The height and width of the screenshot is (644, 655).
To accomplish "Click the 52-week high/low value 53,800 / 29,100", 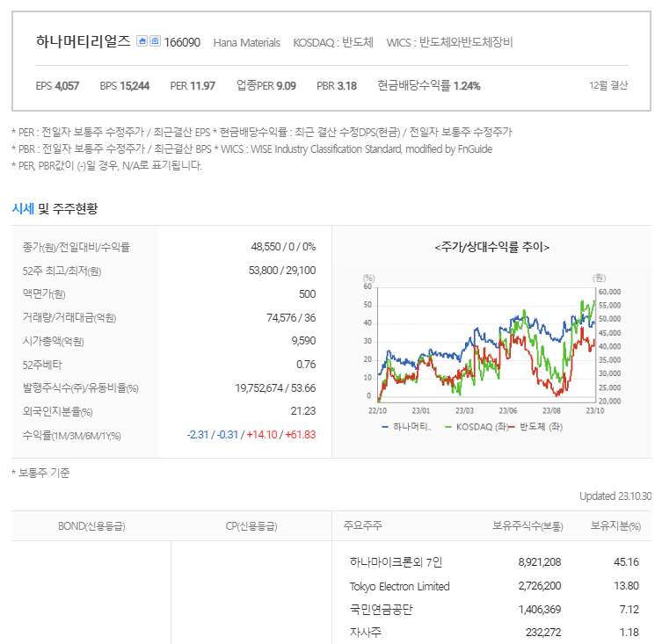I will (x=282, y=271).
